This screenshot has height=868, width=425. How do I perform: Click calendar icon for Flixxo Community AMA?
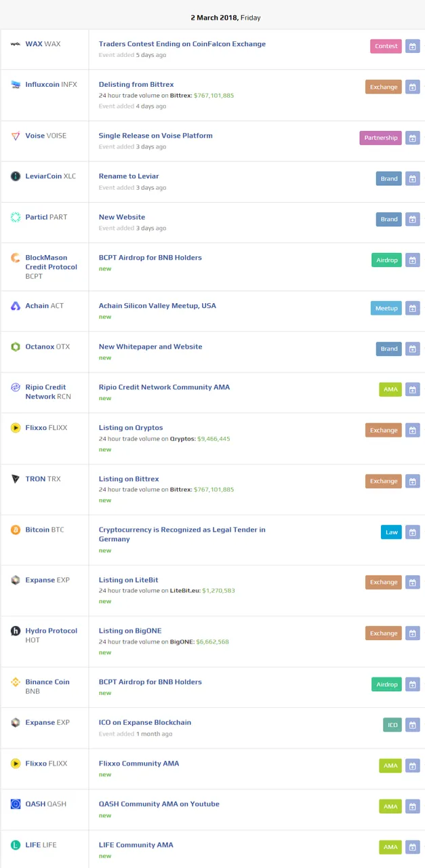click(x=412, y=766)
